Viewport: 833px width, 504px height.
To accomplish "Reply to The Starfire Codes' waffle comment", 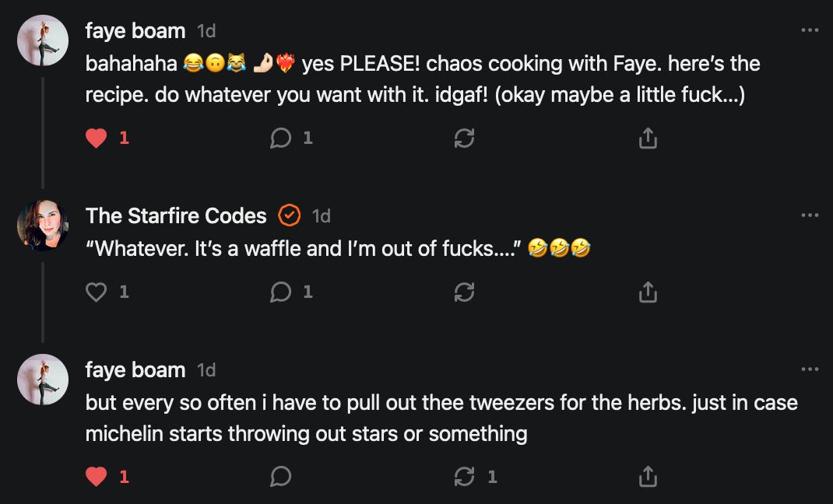I will pos(280,292).
